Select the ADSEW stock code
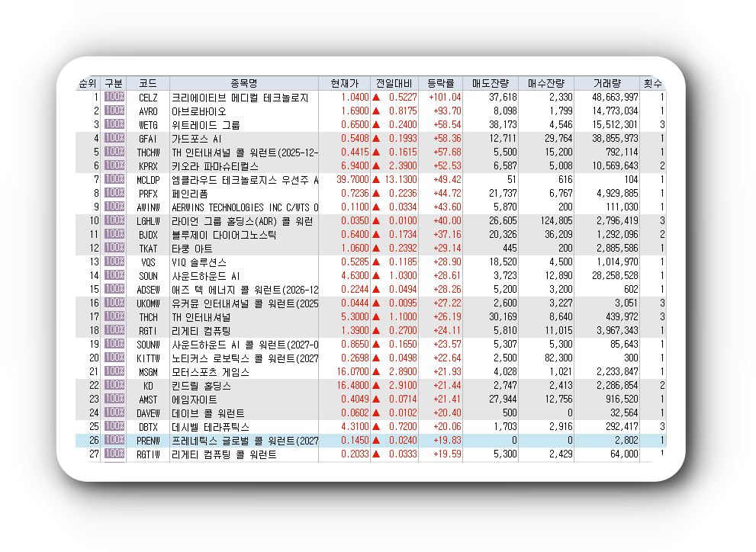 pyautogui.click(x=148, y=290)
